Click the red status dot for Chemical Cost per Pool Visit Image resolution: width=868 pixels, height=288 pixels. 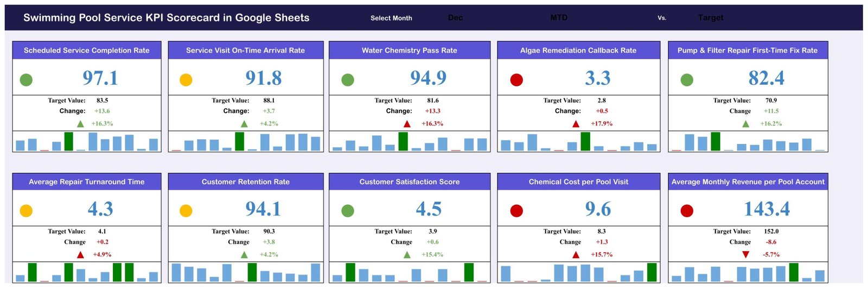pyautogui.click(x=516, y=211)
